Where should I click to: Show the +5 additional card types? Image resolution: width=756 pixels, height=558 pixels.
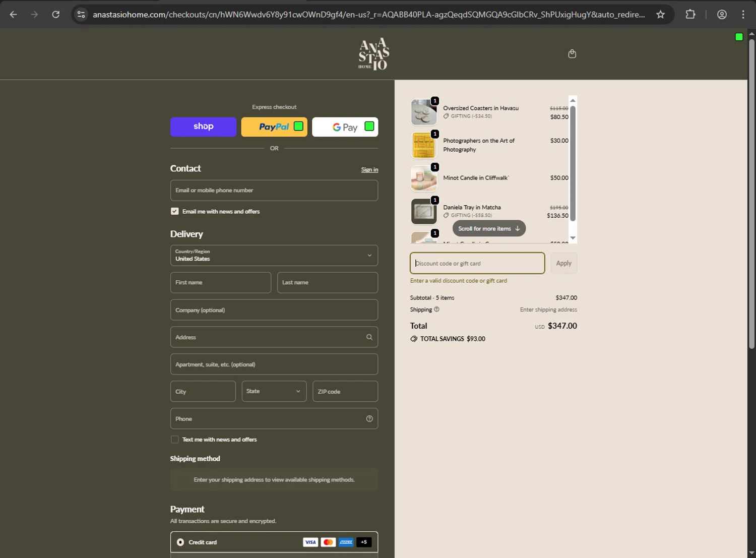click(x=364, y=542)
